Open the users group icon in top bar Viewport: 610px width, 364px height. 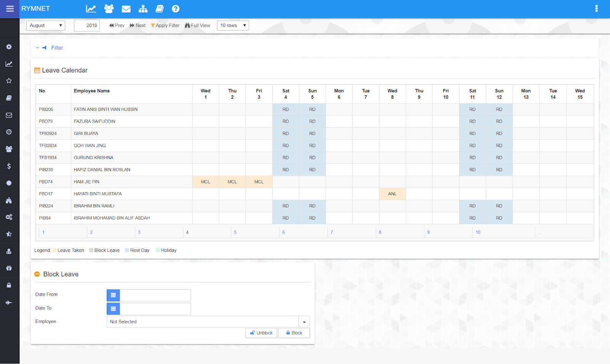point(109,9)
